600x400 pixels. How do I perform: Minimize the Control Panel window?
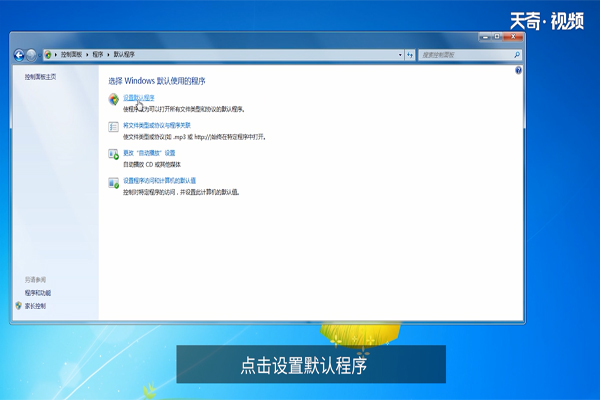(485, 37)
